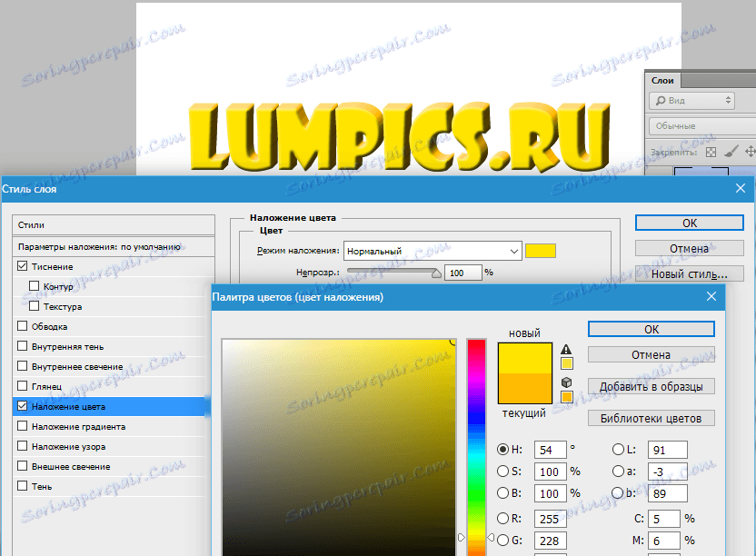Enable the Текстура checkbox
756x556 pixels.
34,306
